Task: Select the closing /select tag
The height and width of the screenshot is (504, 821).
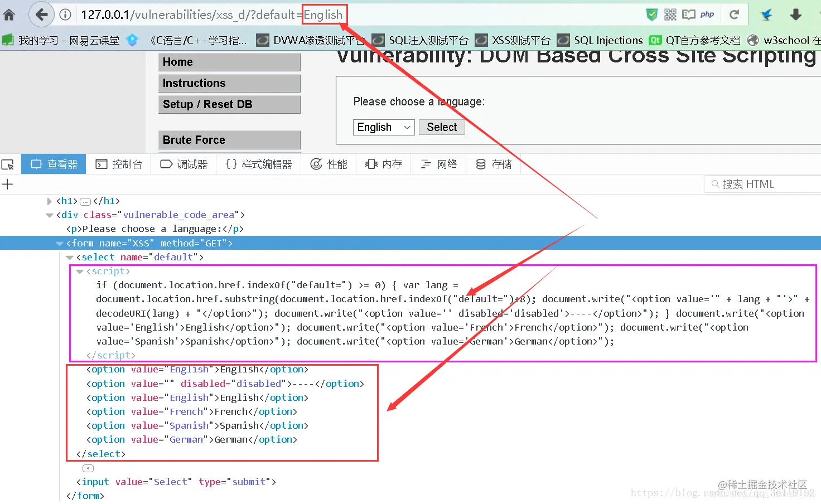Action: tap(100, 454)
